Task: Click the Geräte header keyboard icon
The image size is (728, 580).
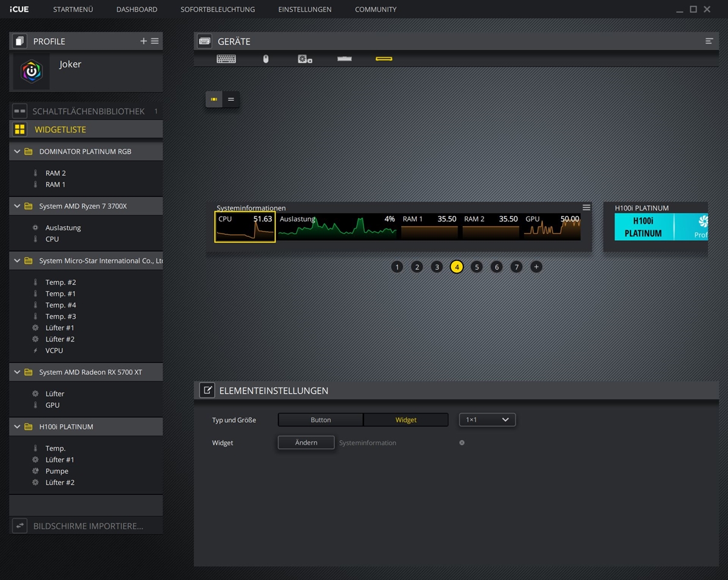Action: pos(204,41)
